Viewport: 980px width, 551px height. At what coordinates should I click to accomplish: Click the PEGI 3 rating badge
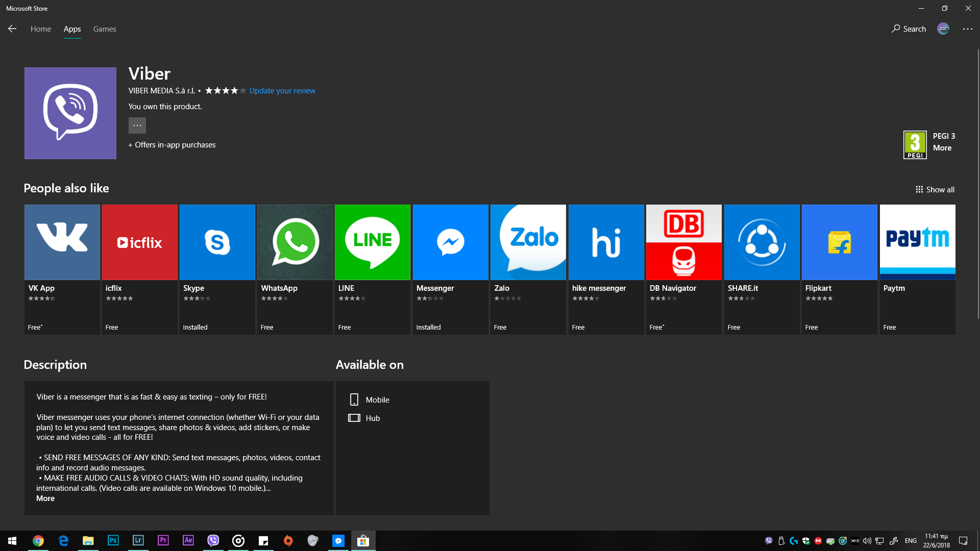click(x=915, y=145)
